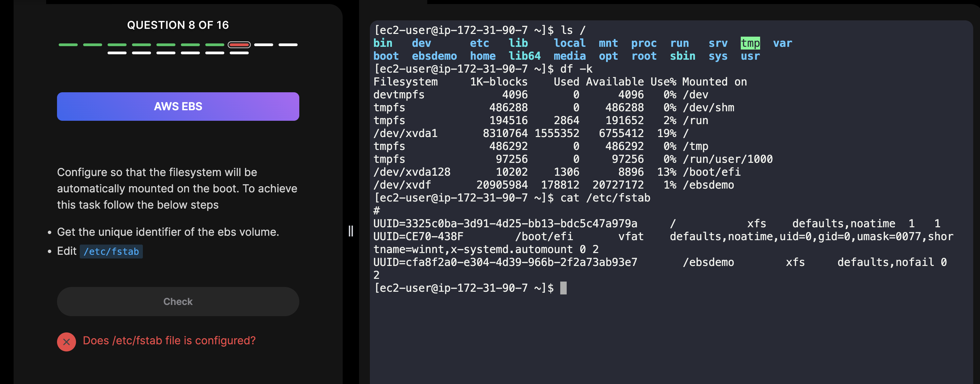Click the /etc/fstab code chip in instructions
Image resolution: width=980 pixels, height=384 pixels.
click(111, 251)
